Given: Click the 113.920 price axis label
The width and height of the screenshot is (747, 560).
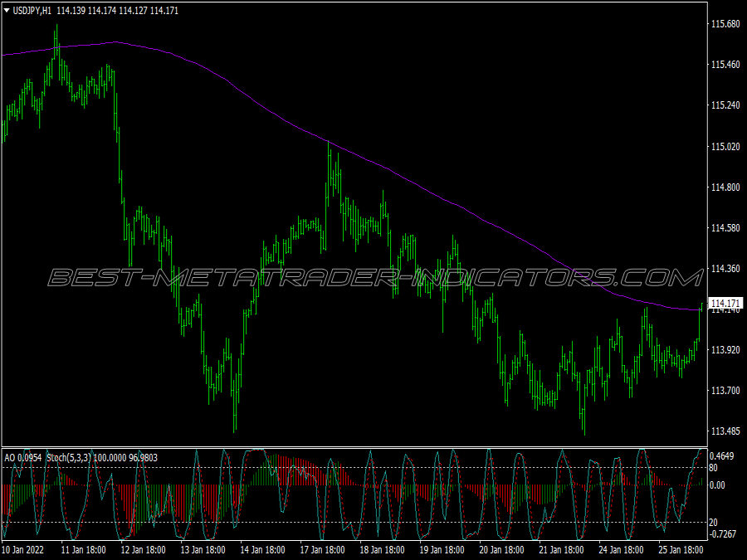Looking at the screenshot, I should (725, 350).
